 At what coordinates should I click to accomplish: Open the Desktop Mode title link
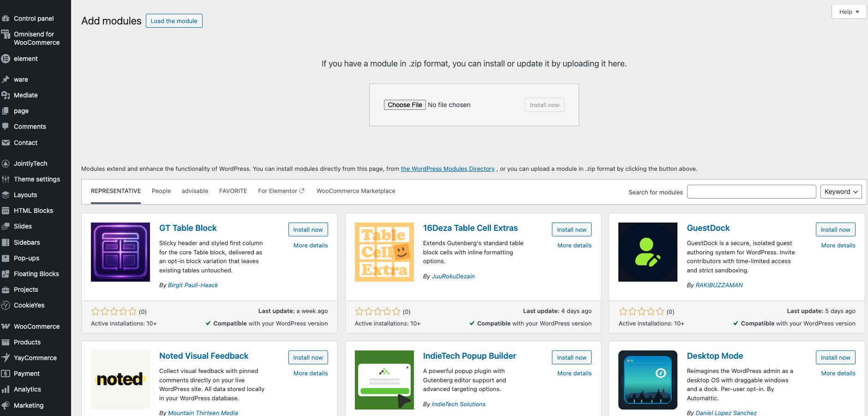(x=715, y=356)
